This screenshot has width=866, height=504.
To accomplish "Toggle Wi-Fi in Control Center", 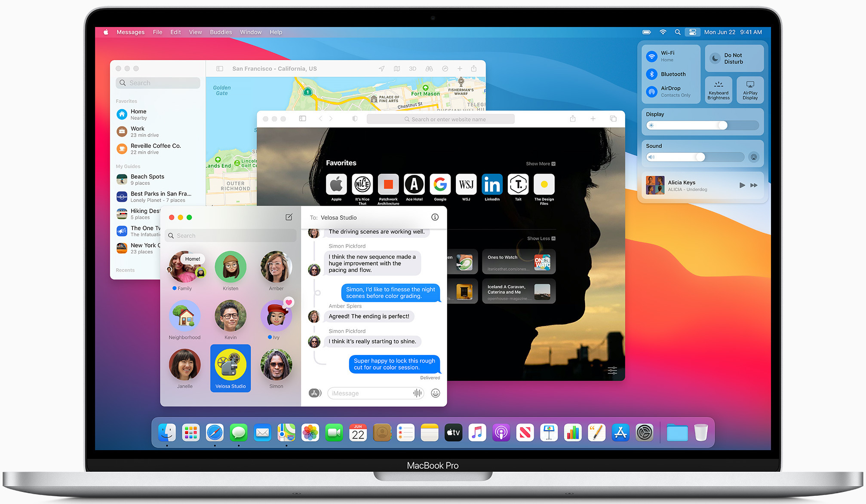I will click(x=652, y=56).
